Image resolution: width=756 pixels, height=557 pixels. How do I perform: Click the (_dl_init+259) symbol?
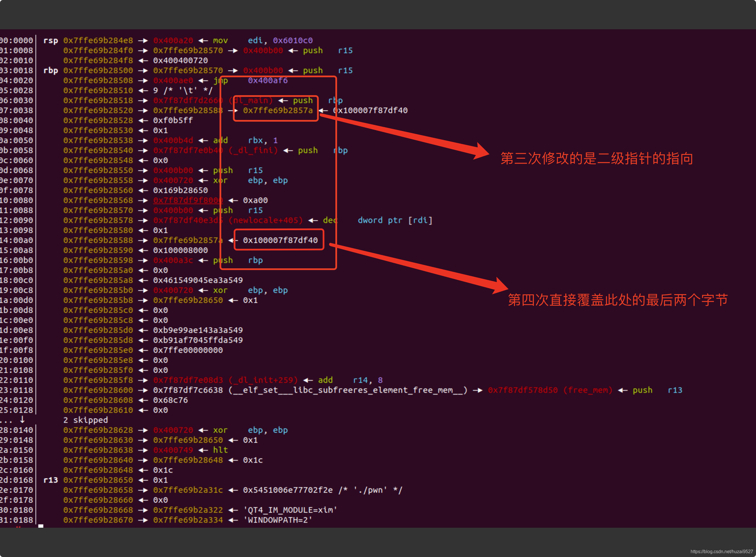pyautogui.click(x=263, y=380)
